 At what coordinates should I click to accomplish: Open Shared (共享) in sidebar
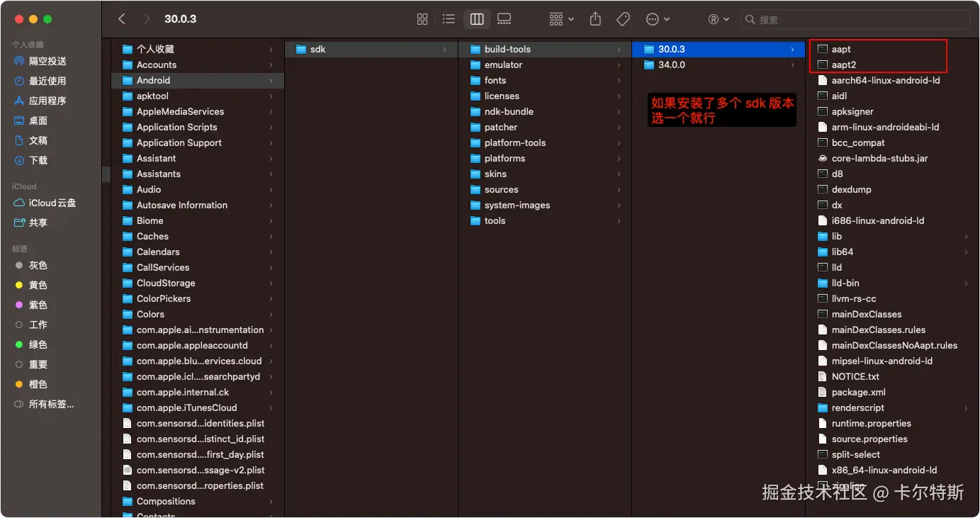[x=38, y=223]
